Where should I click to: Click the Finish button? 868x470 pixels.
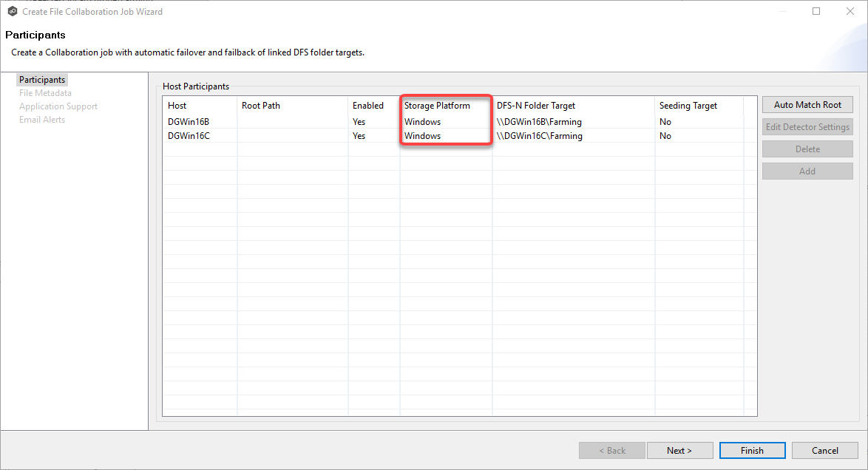pos(752,450)
